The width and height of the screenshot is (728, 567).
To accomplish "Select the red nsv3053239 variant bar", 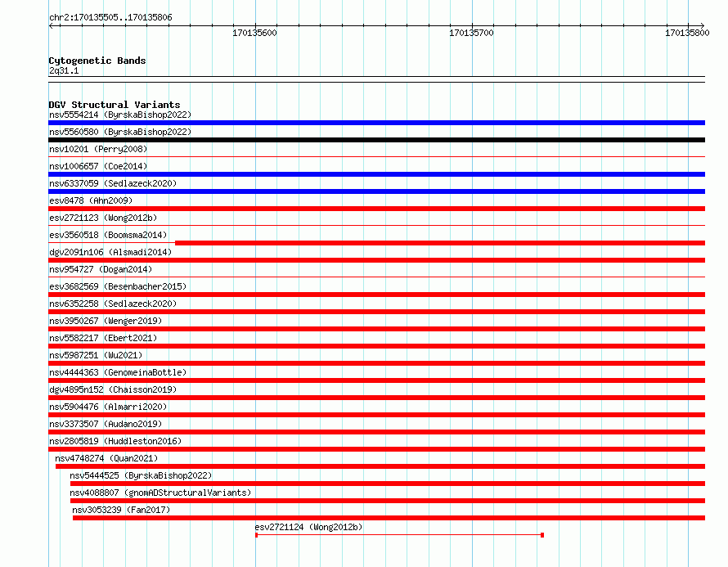I will click(389, 518).
